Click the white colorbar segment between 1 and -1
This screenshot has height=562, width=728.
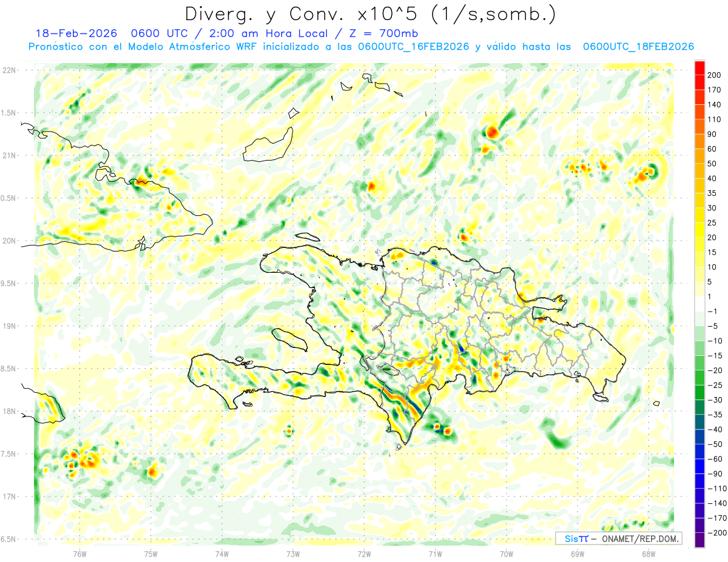click(x=699, y=304)
